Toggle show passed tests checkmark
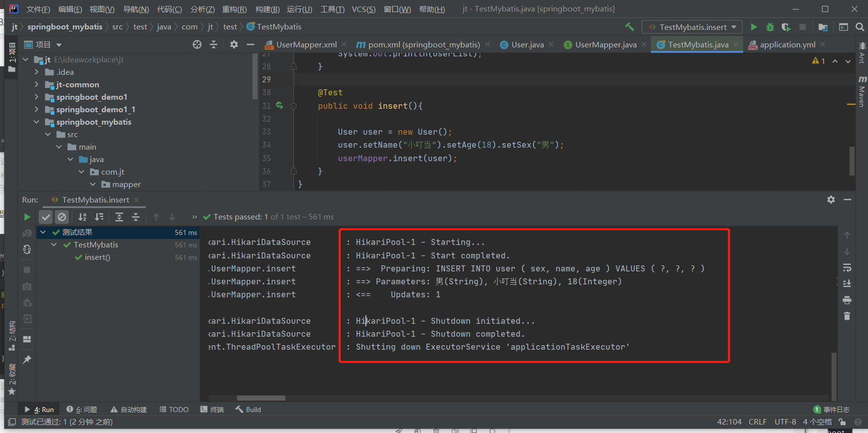The height and width of the screenshot is (433, 868). coord(45,217)
